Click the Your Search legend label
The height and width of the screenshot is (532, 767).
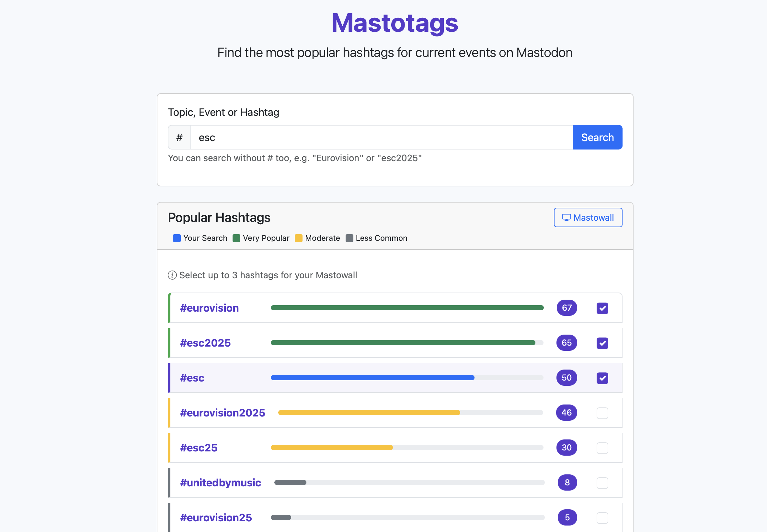coord(205,238)
